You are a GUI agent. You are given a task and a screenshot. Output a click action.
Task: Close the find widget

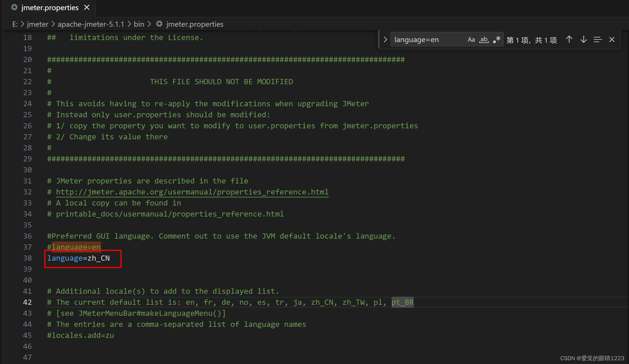pyautogui.click(x=612, y=40)
